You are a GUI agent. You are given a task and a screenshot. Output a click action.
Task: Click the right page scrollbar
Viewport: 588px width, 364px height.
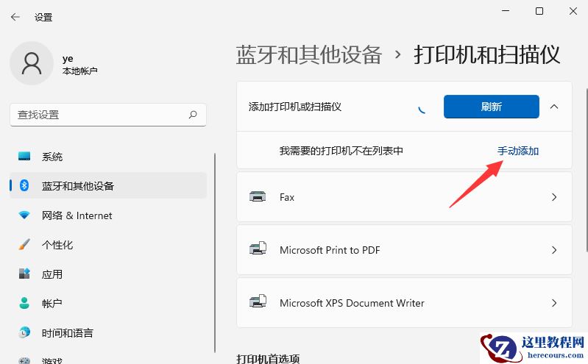coord(587,170)
